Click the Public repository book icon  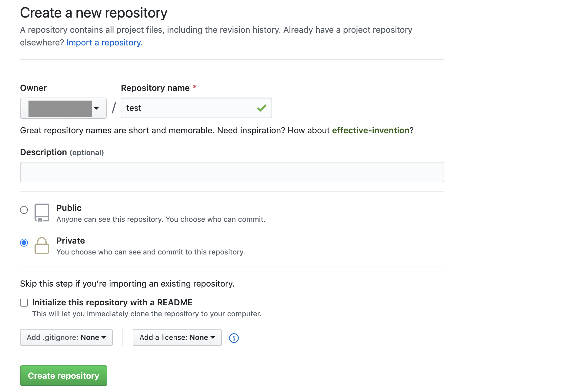click(42, 213)
